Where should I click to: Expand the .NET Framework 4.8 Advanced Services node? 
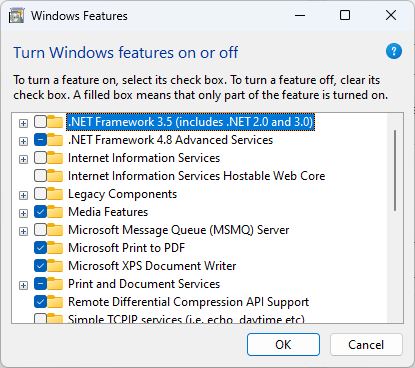click(23, 141)
